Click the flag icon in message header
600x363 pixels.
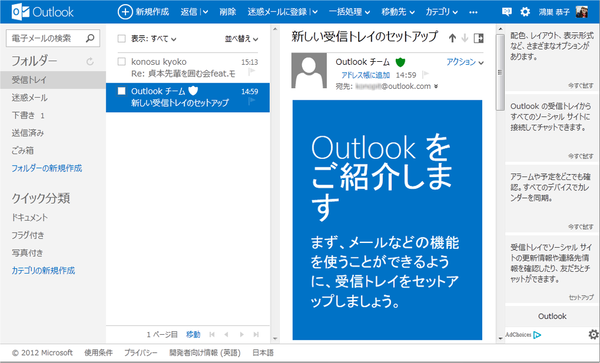point(425,74)
